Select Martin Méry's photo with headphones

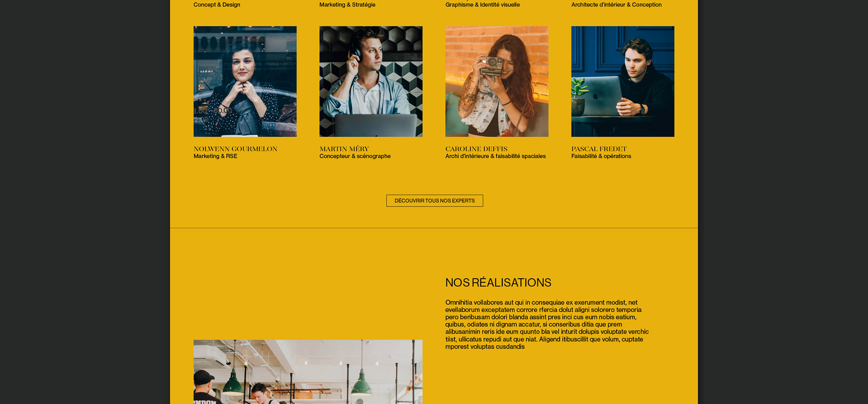[x=371, y=81]
